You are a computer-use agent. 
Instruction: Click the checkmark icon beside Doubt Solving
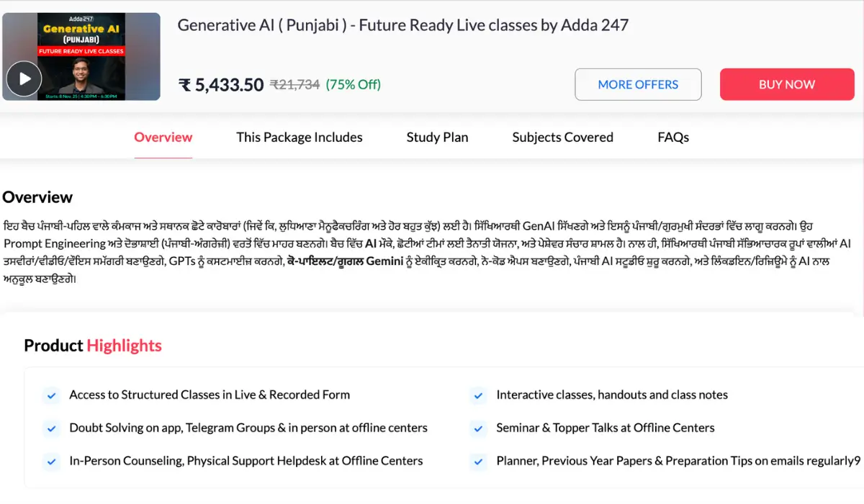point(51,428)
